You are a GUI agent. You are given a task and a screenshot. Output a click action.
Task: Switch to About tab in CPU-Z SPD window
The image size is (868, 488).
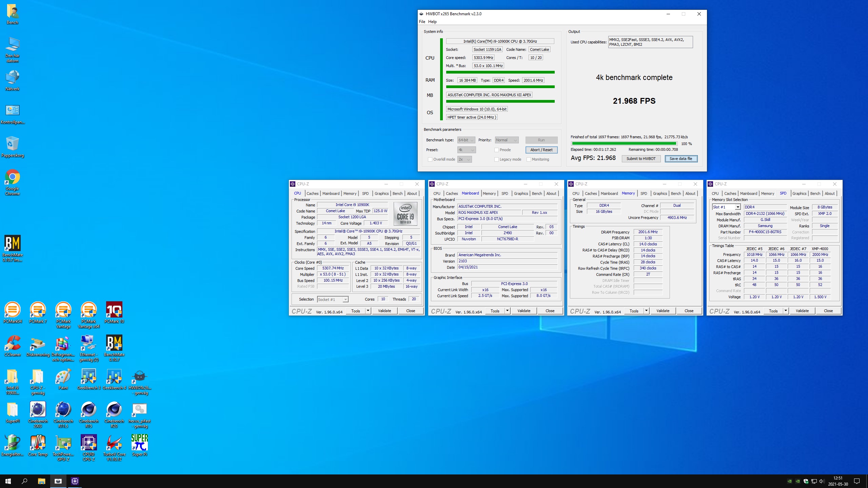830,194
